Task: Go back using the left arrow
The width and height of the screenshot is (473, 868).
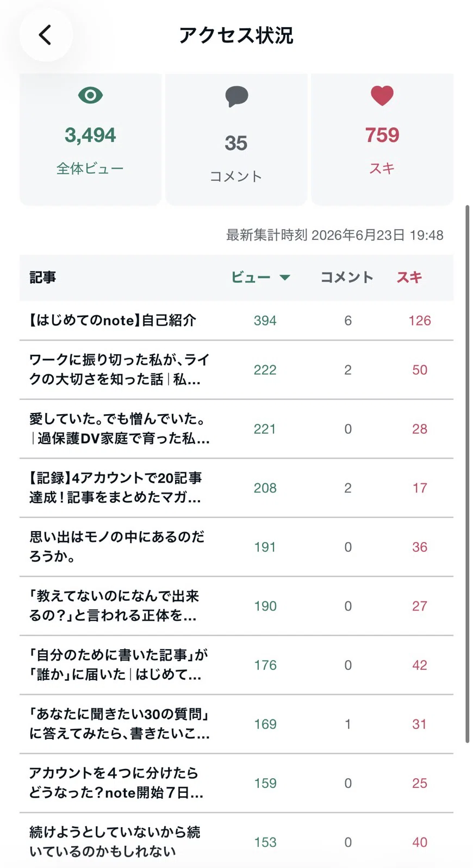Action: point(46,35)
